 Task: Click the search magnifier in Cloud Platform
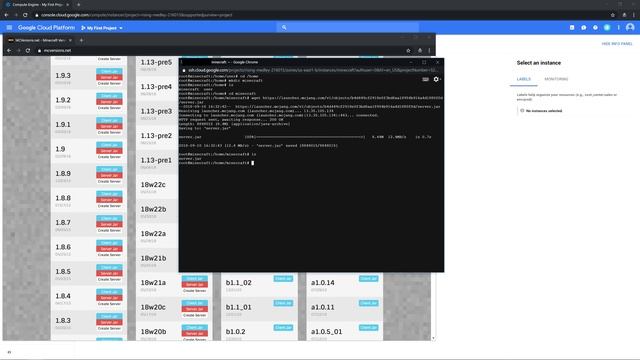[284, 28]
